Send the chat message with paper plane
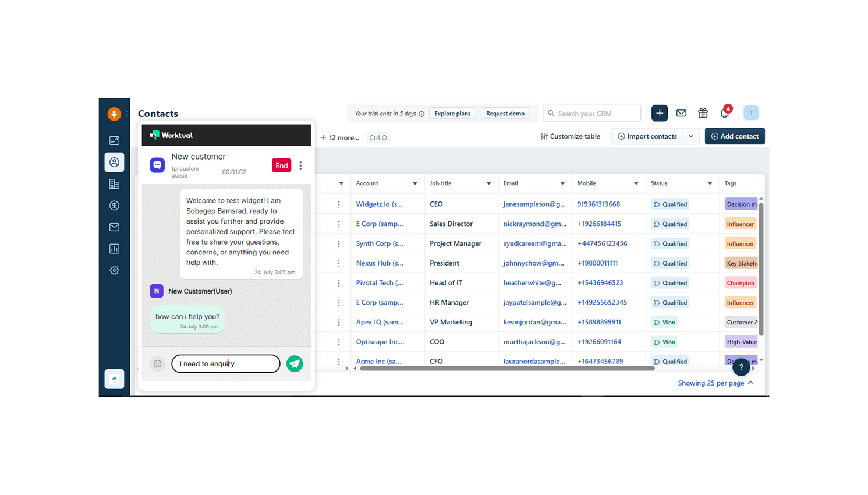 295,363
